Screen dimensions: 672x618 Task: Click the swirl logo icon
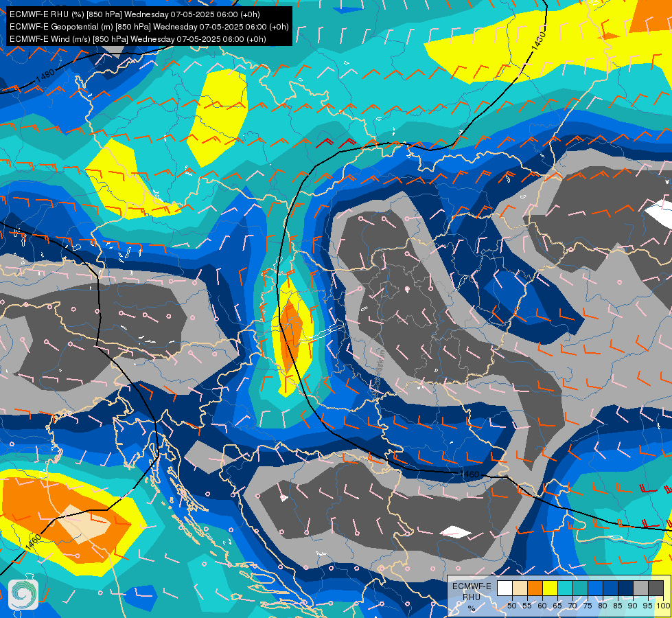click(x=23, y=595)
